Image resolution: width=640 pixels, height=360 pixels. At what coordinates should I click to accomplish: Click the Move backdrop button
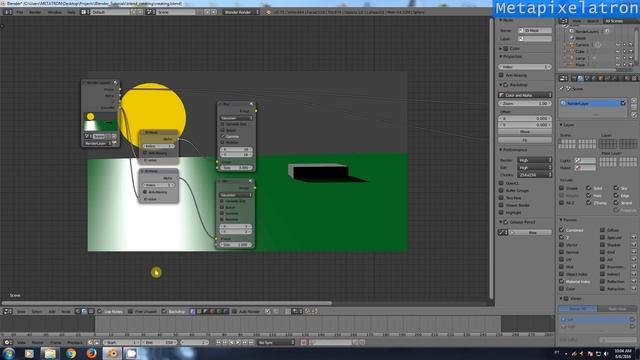tap(525, 132)
